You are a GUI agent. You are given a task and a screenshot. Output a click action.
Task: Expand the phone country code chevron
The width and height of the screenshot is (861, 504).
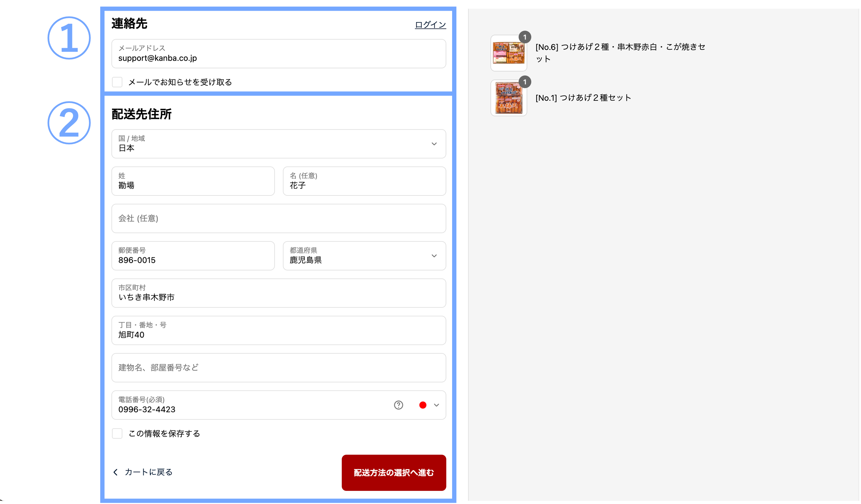pos(436,405)
